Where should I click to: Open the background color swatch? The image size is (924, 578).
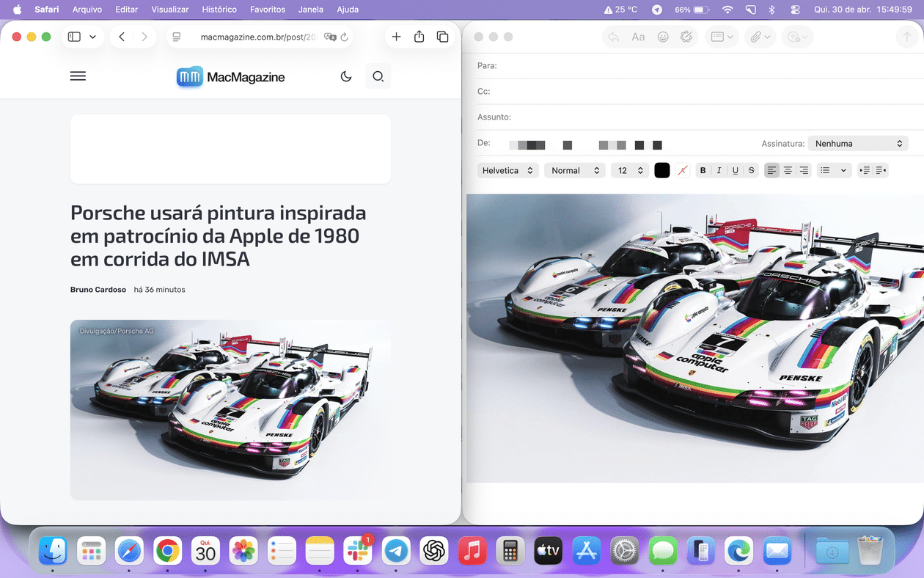683,170
